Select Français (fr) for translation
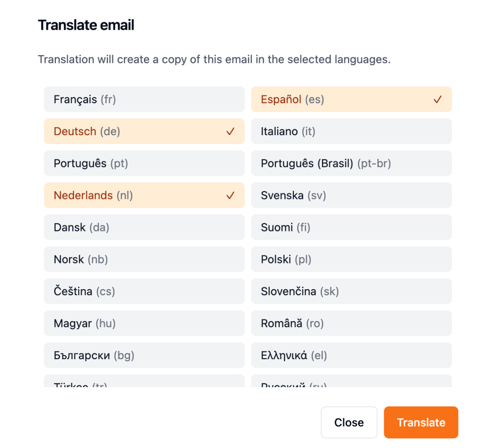The image size is (490, 448). tap(144, 99)
